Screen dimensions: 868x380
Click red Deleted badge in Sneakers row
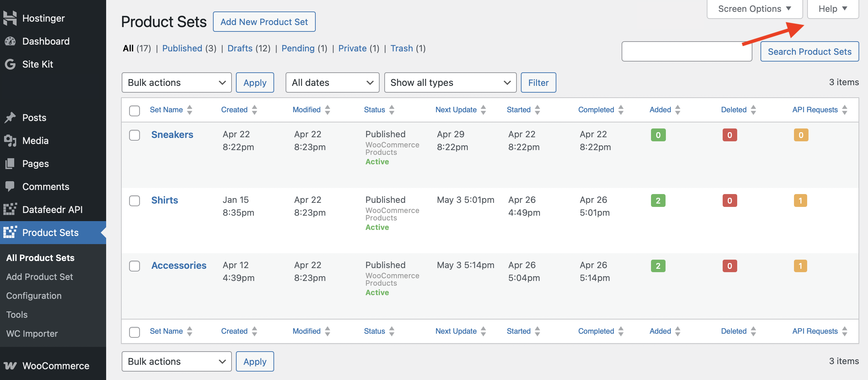(x=730, y=135)
